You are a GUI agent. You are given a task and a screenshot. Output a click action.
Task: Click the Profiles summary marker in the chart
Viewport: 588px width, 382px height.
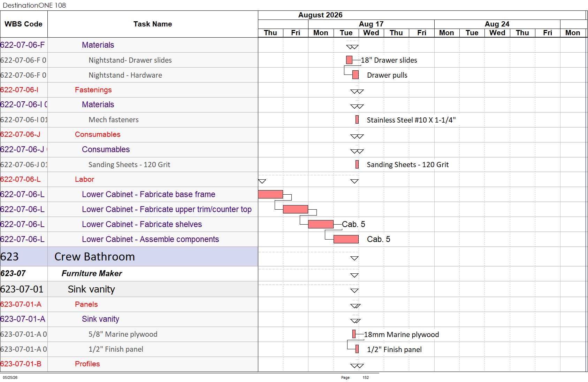(x=357, y=366)
